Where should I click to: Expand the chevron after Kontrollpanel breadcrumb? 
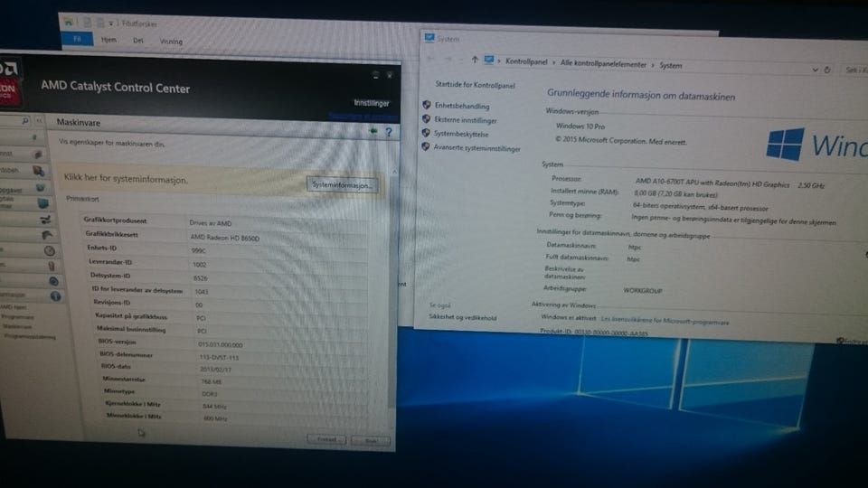[x=553, y=62]
